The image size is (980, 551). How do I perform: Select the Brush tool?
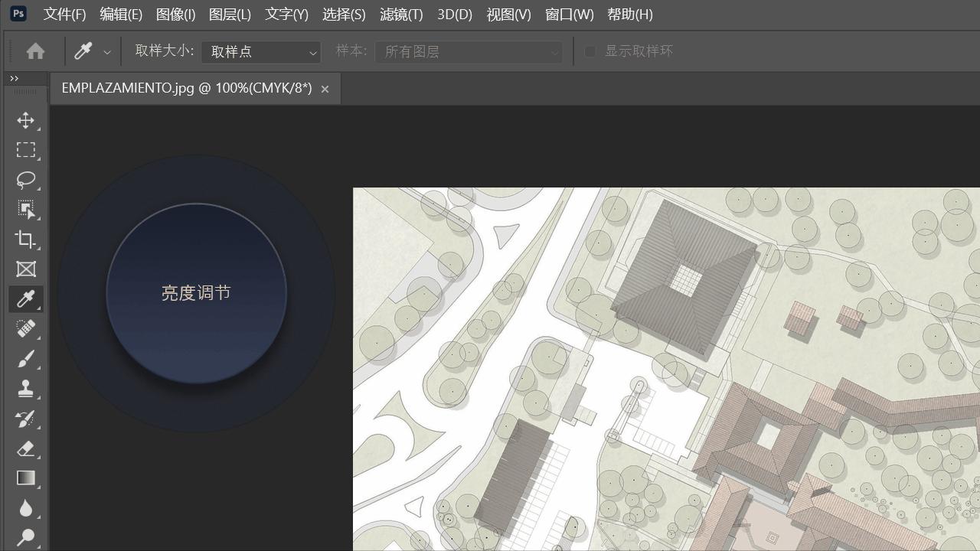click(x=25, y=358)
